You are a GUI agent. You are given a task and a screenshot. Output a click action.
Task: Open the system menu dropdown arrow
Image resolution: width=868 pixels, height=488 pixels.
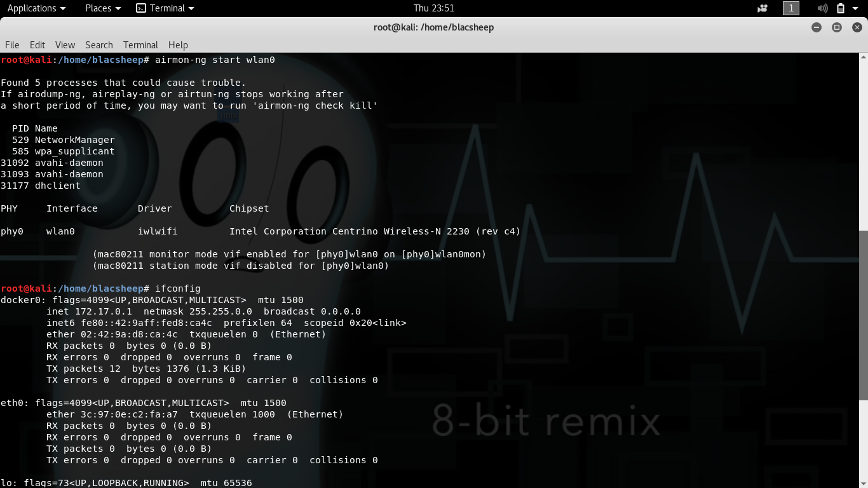point(857,8)
